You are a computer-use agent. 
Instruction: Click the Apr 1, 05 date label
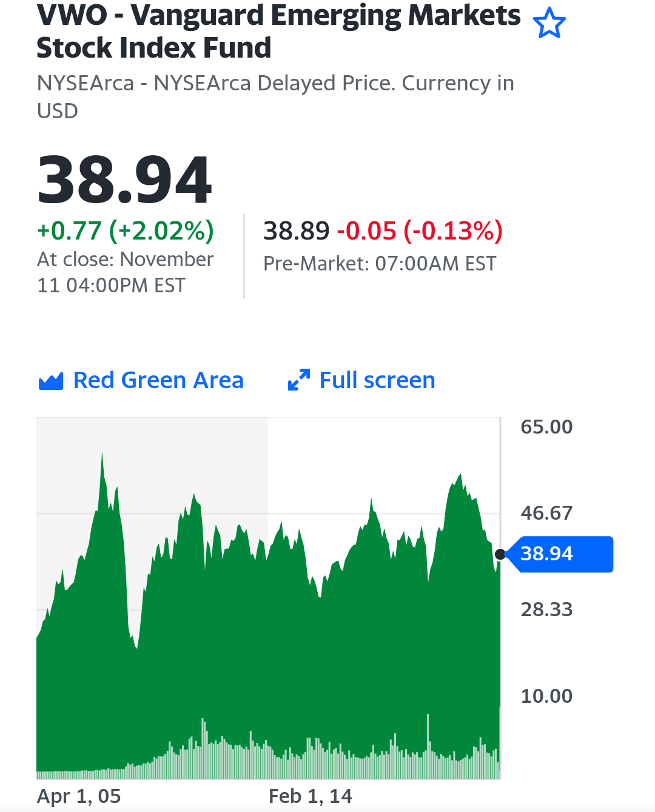pyautogui.click(x=79, y=796)
